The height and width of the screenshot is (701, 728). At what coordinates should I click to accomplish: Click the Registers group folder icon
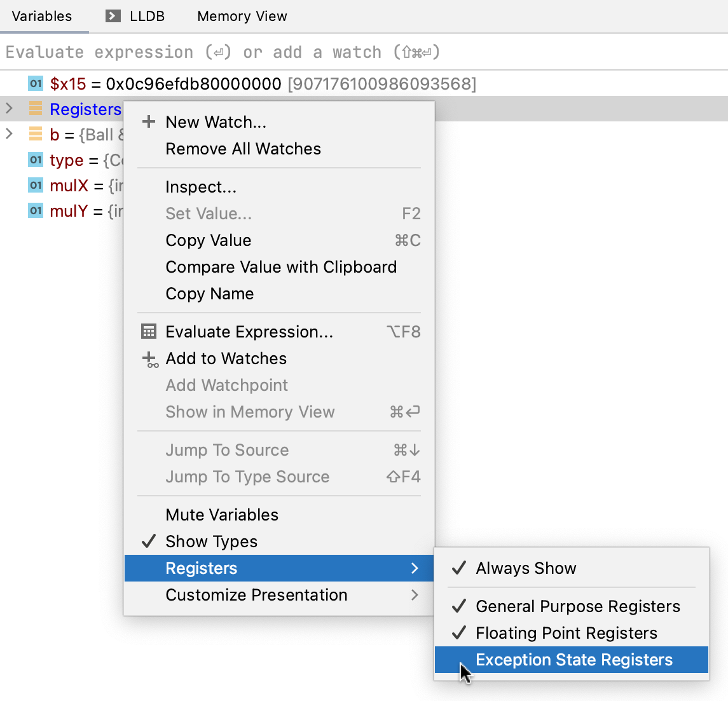coord(36,109)
